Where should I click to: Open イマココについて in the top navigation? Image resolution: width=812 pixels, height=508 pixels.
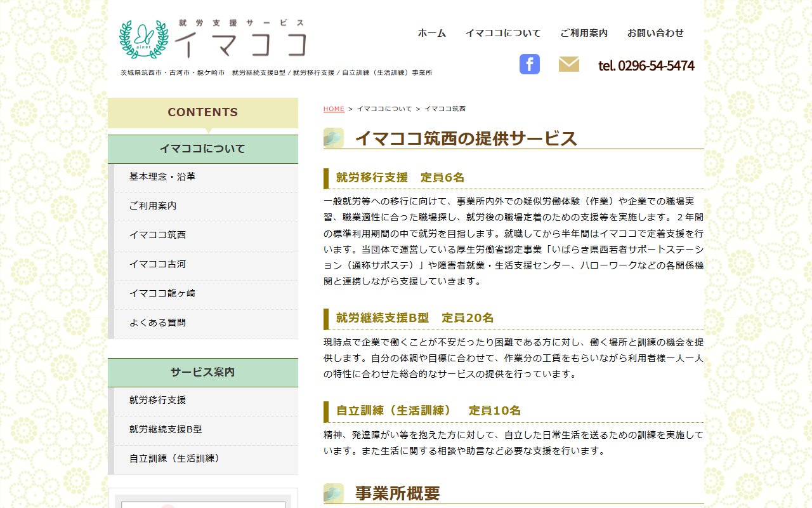pyautogui.click(x=503, y=33)
